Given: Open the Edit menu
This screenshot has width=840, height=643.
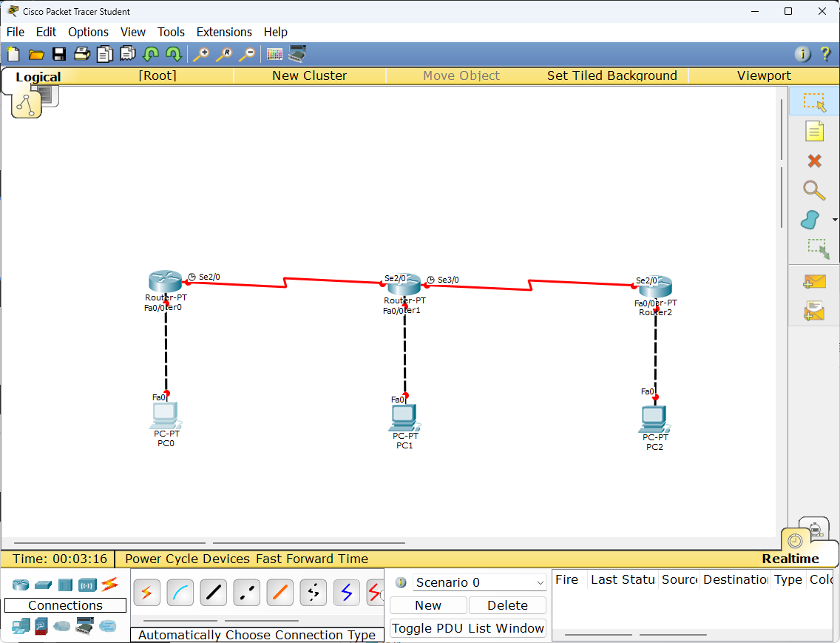Looking at the screenshot, I should 46,32.
